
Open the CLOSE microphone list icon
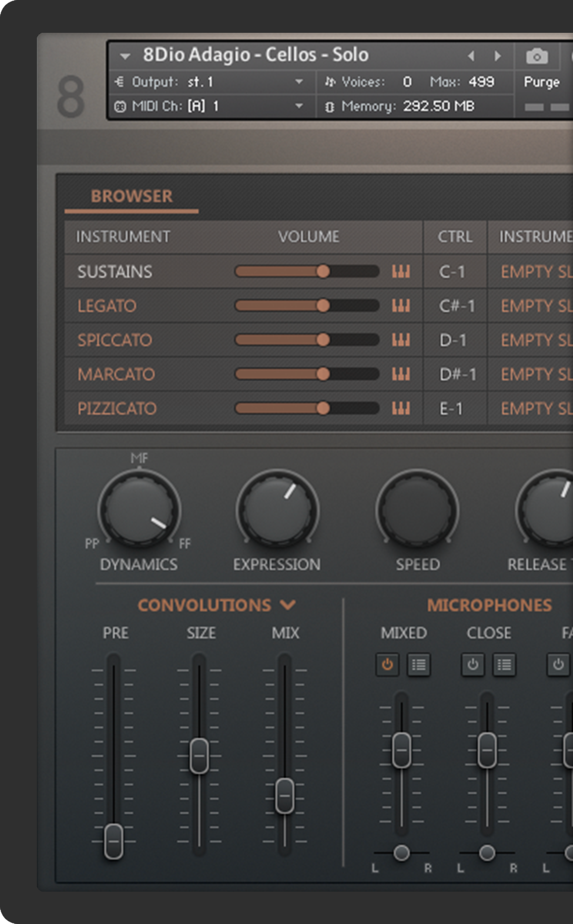[x=504, y=665]
